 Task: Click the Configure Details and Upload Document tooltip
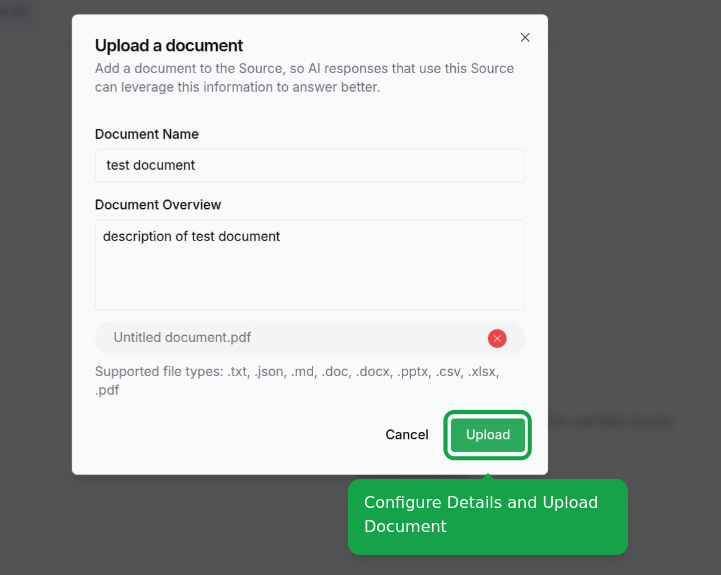[x=487, y=517]
